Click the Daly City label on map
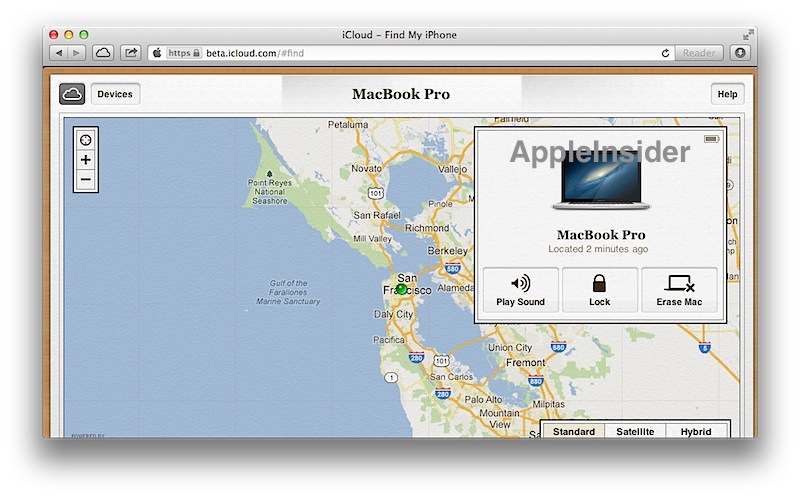The height and width of the screenshot is (497, 800). coord(393,314)
